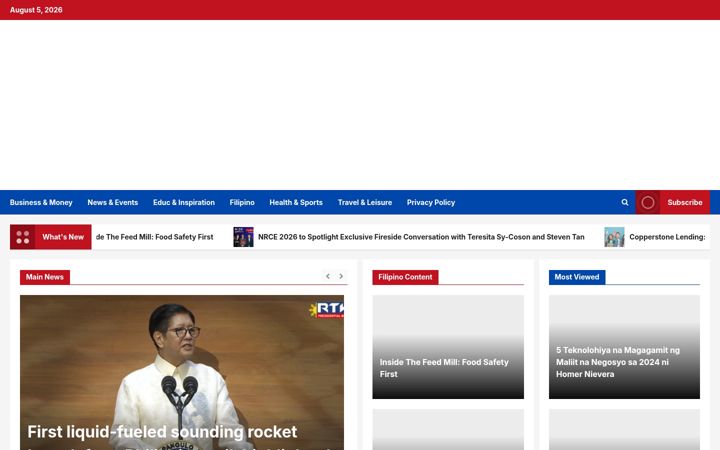Click the Copperstone Lending ticker thumbnail
This screenshot has height=450, width=720.
[x=614, y=237]
